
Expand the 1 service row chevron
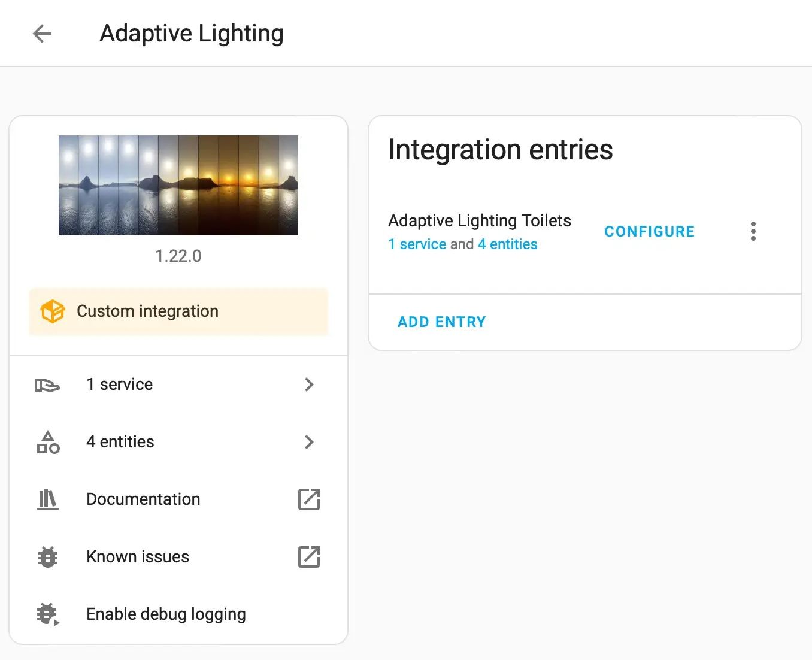pyautogui.click(x=309, y=385)
